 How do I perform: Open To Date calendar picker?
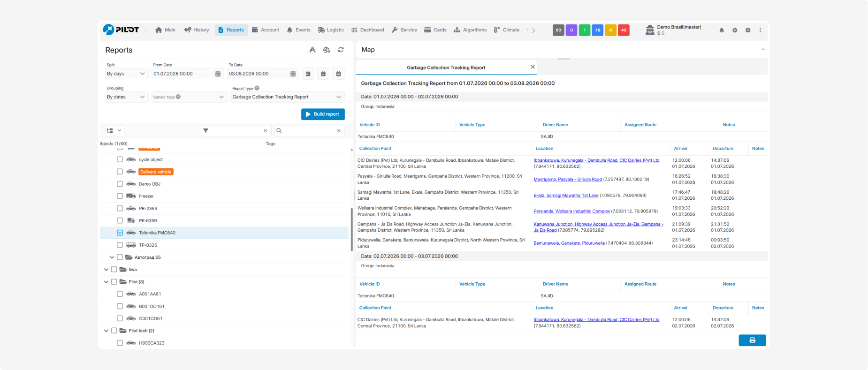point(293,74)
